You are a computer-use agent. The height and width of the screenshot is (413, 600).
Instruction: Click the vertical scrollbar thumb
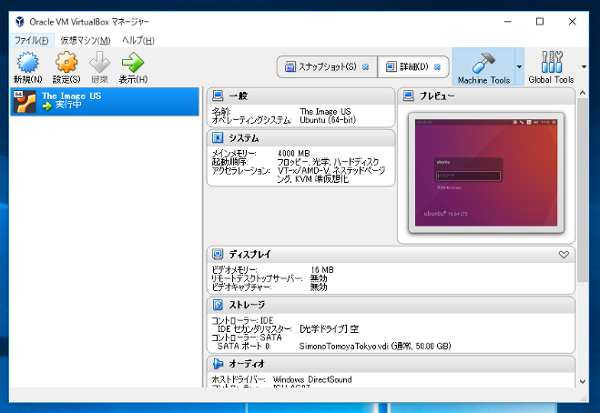[582, 190]
